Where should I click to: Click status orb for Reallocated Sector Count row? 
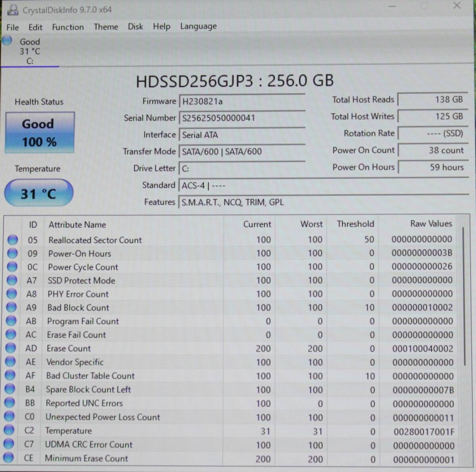point(13,240)
